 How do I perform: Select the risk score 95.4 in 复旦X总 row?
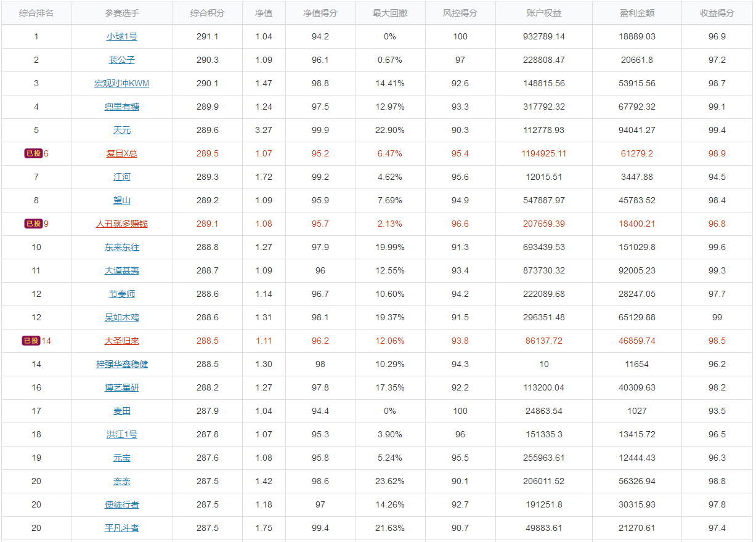[x=460, y=153]
